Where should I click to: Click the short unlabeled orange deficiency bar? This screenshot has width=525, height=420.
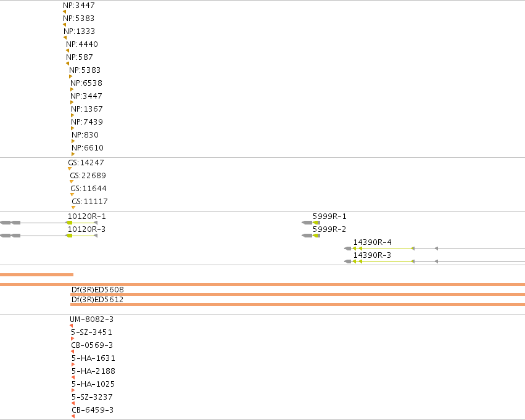click(x=36, y=274)
